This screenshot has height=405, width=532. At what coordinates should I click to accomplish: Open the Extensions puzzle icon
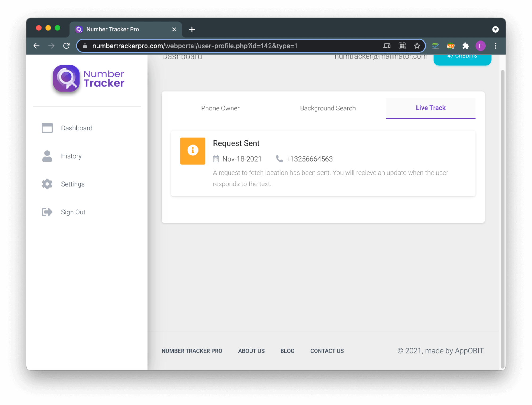point(465,46)
